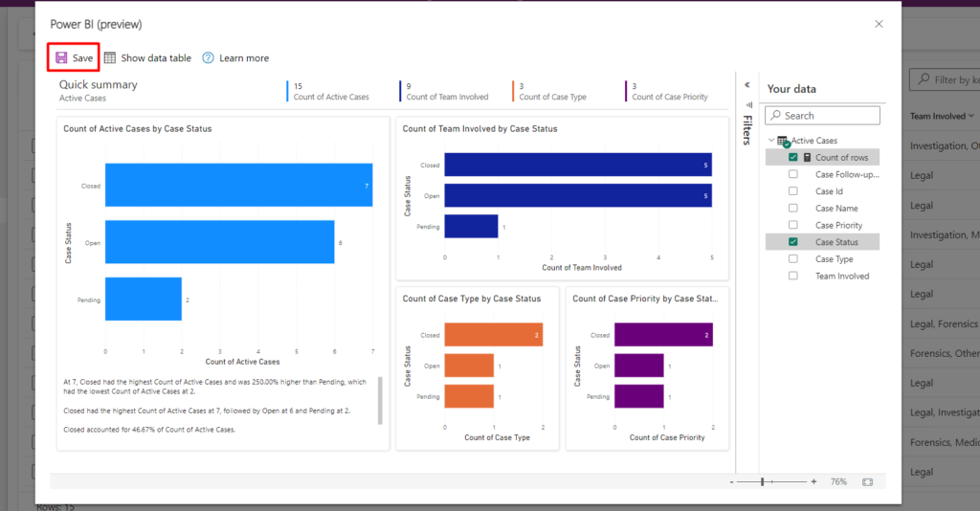The width and height of the screenshot is (980, 511).
Task: Collapse the Filters pane arrow
Action: click(746, 85)
